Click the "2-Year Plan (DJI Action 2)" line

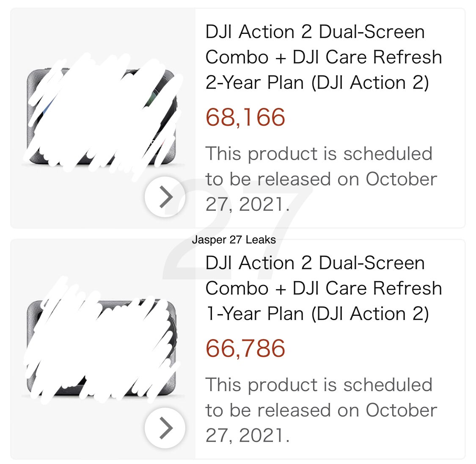(x=317, y=83)
